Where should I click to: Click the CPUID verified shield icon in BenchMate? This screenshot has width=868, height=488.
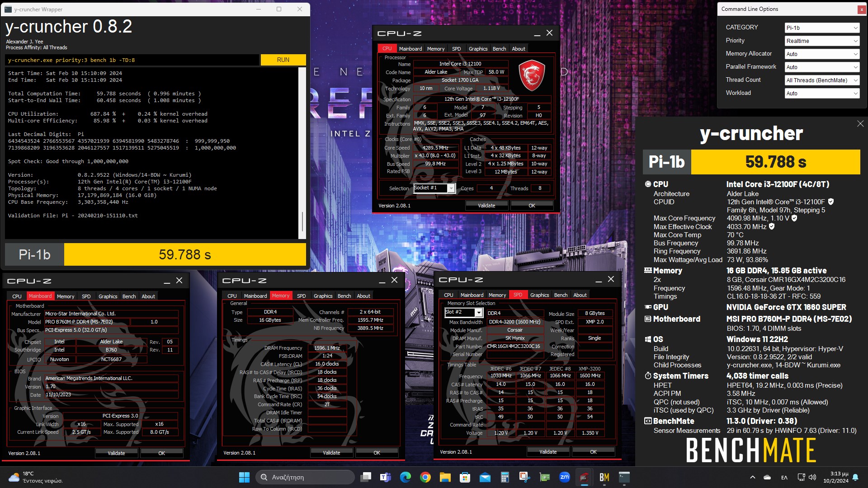(831, 202)
